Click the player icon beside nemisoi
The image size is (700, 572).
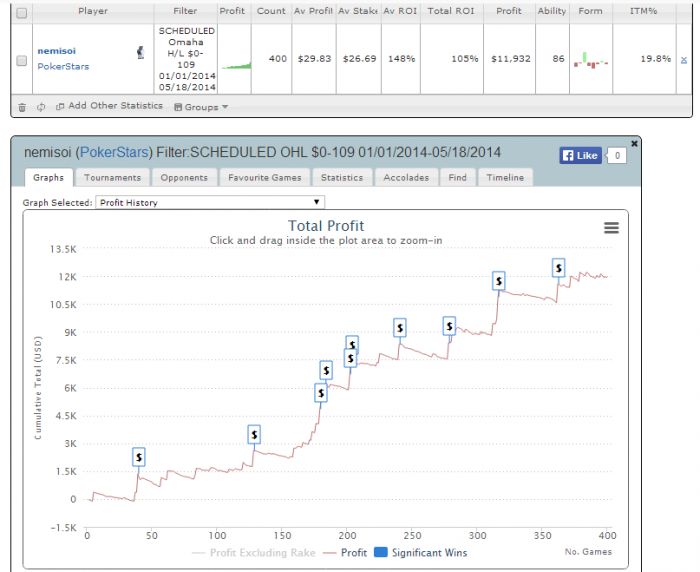pyautogui.click(x=141, y=52)
